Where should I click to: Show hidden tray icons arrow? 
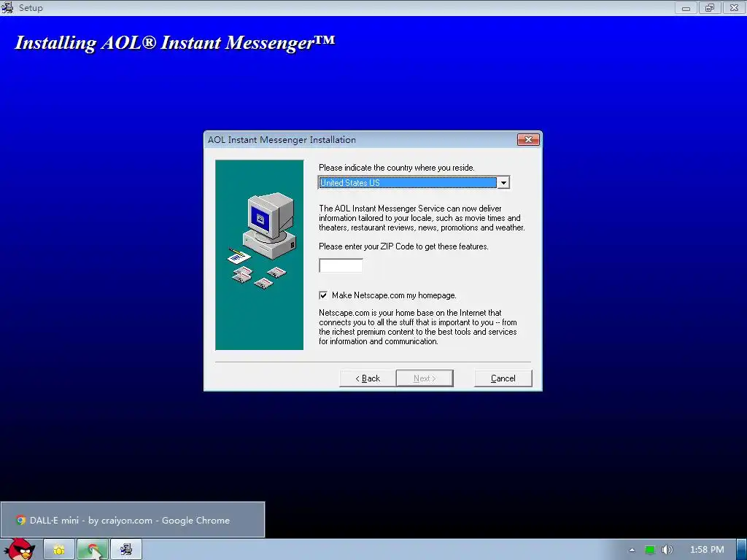tap(632, 550)
